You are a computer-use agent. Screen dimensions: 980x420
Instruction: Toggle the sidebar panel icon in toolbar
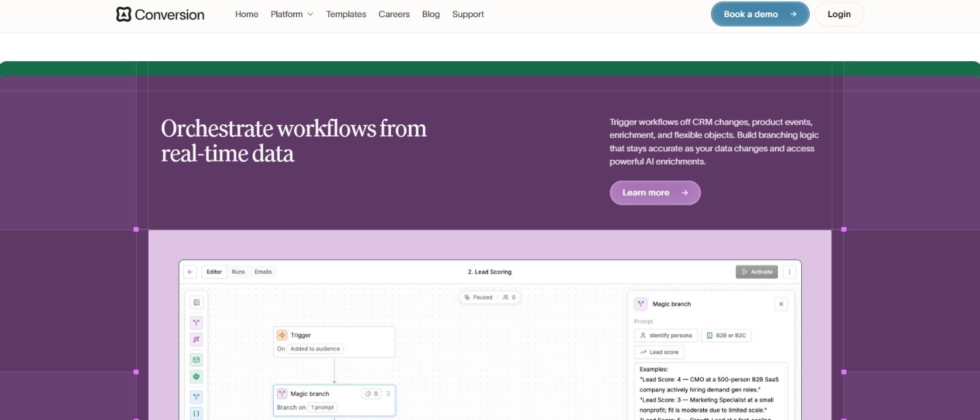197,302
